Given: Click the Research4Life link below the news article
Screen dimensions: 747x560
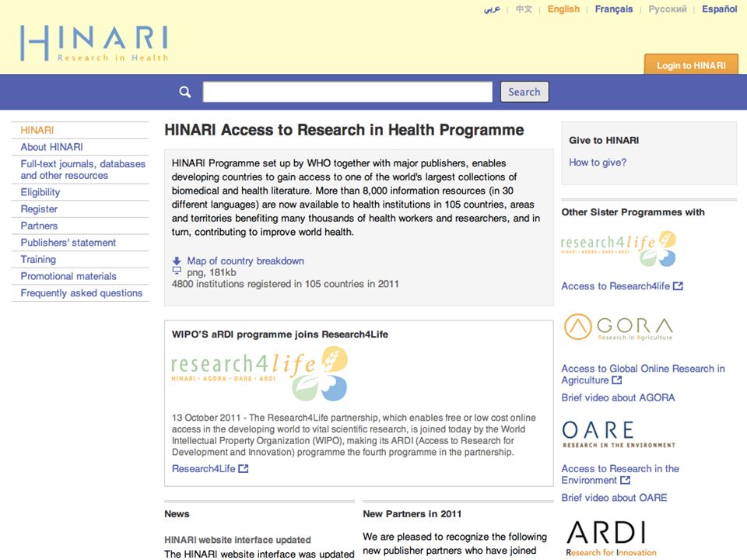Looking at the screenshot, I should click(203, 468).
